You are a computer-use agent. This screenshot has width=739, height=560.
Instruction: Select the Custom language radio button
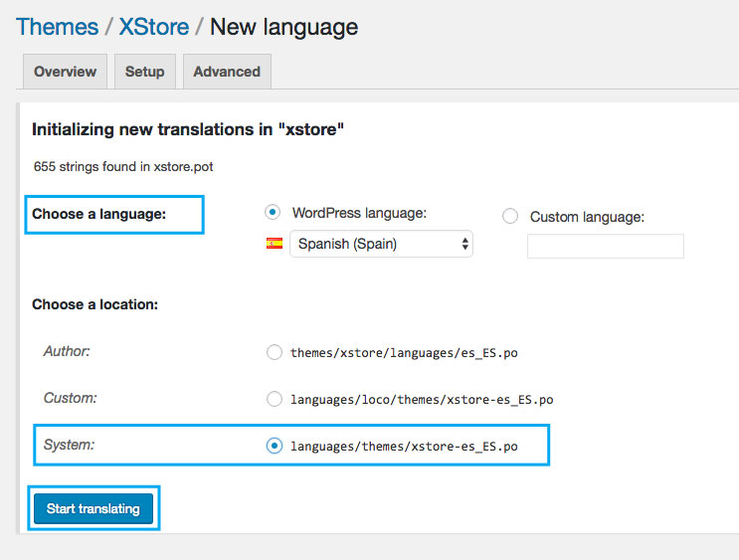[x=510, y=216]
